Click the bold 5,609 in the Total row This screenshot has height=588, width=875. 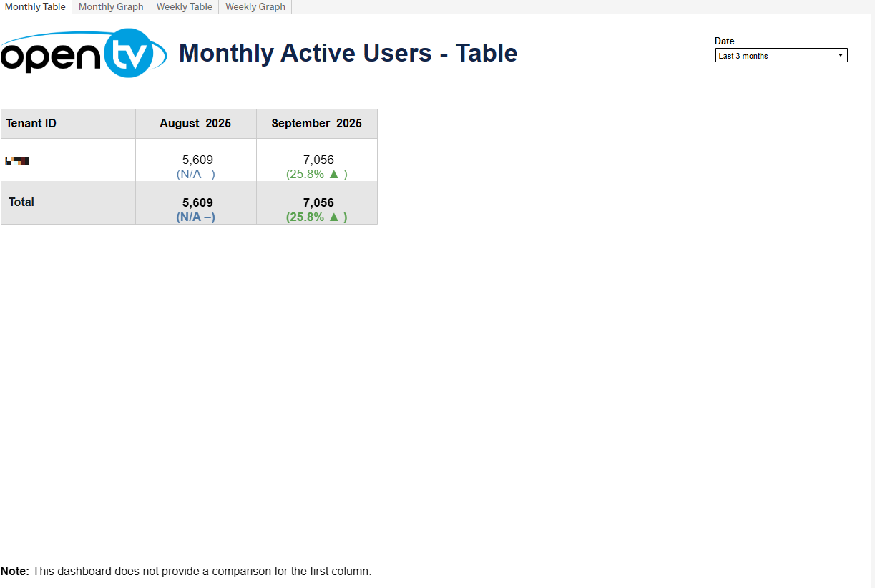click(197, 202)
